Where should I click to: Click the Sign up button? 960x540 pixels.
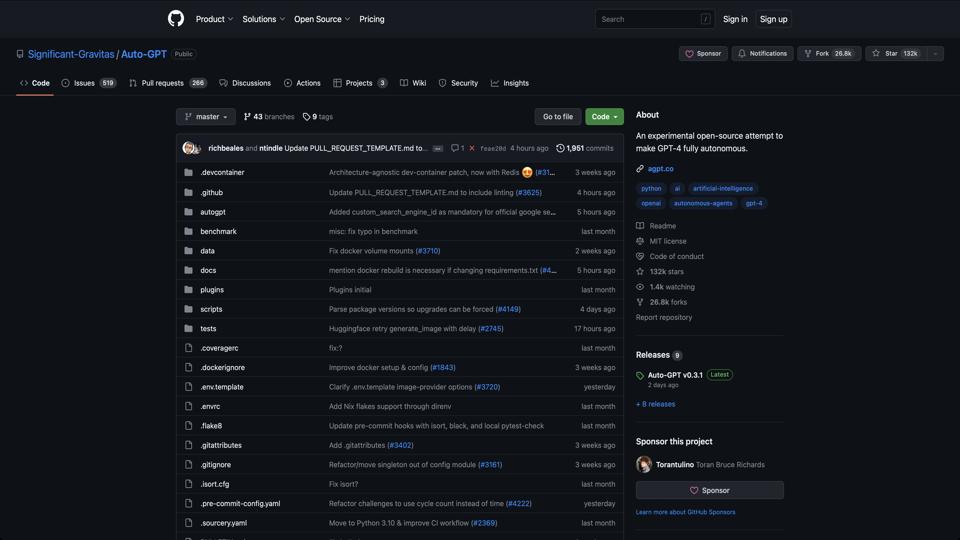tap(773, 19)
